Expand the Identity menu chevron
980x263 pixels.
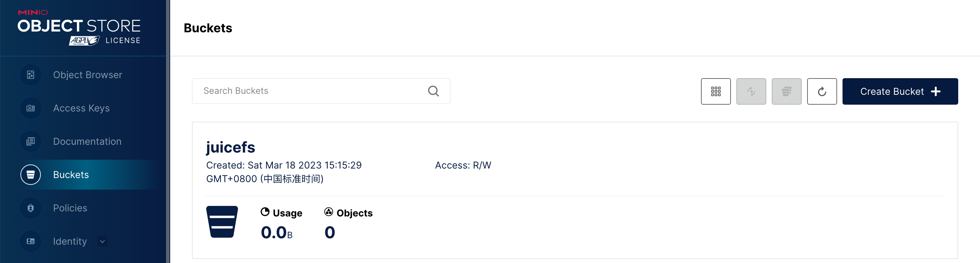[102, 241]
